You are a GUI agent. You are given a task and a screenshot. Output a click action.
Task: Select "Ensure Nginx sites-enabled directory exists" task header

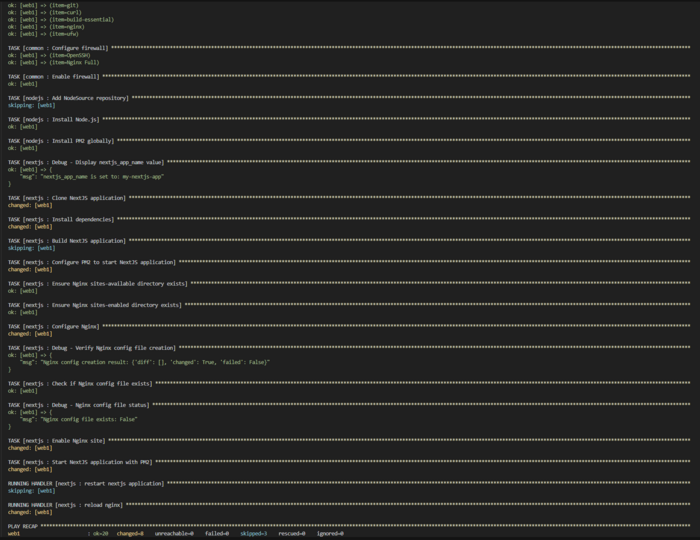95,305
